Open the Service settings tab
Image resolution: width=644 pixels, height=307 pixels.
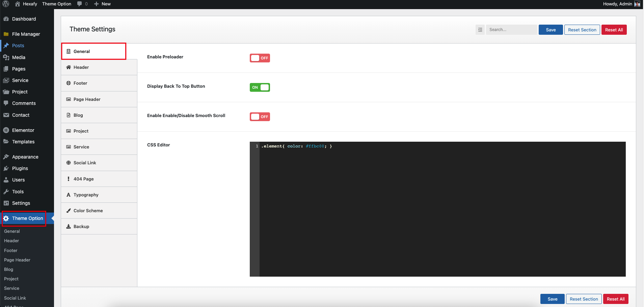99,147
